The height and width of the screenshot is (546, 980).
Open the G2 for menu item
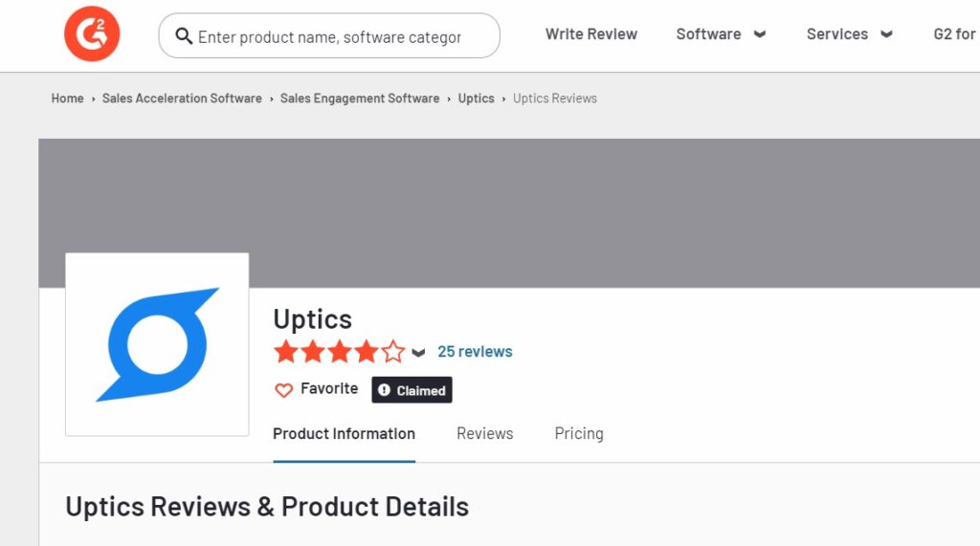954,34
